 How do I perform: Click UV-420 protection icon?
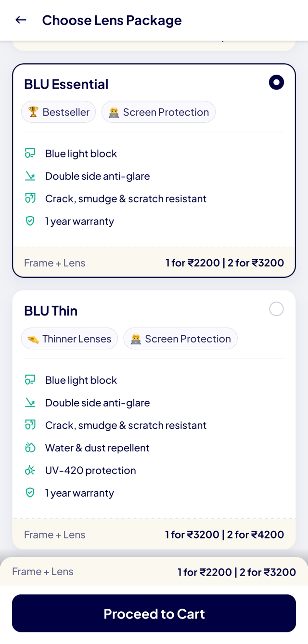pos(30,471)
